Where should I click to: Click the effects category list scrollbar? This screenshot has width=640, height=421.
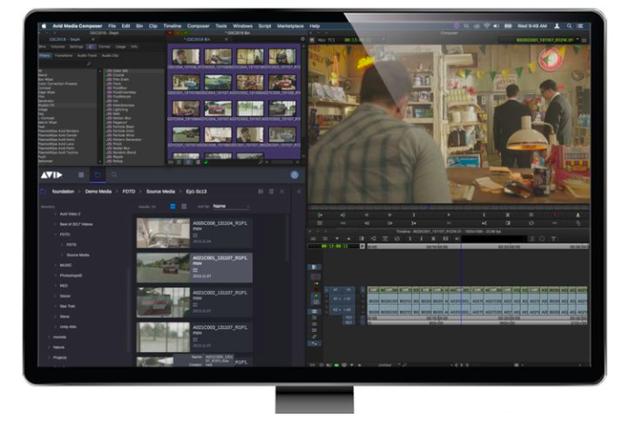click(100, 116)
